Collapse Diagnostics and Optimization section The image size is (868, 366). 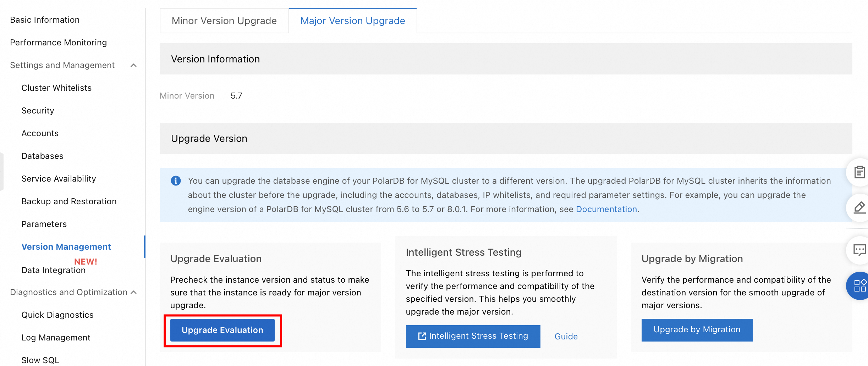pyautogui.click(x=133, y=292)
